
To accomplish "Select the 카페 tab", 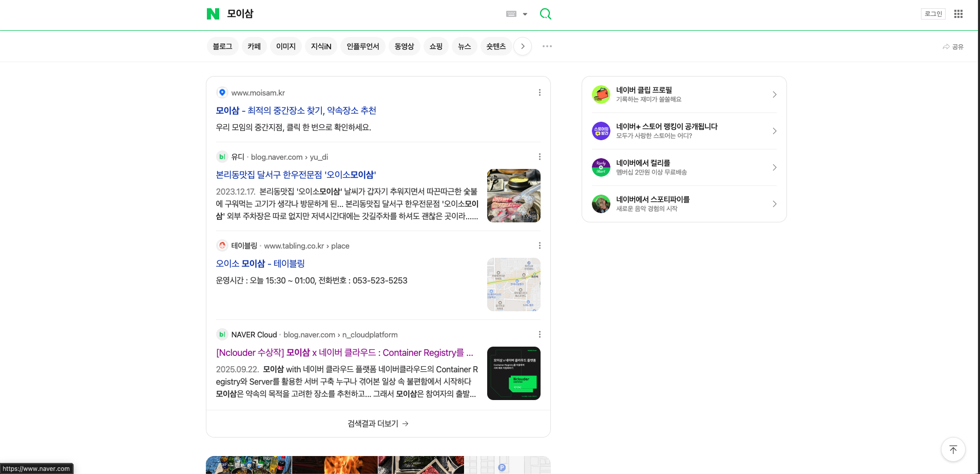I will click(254, 46).
